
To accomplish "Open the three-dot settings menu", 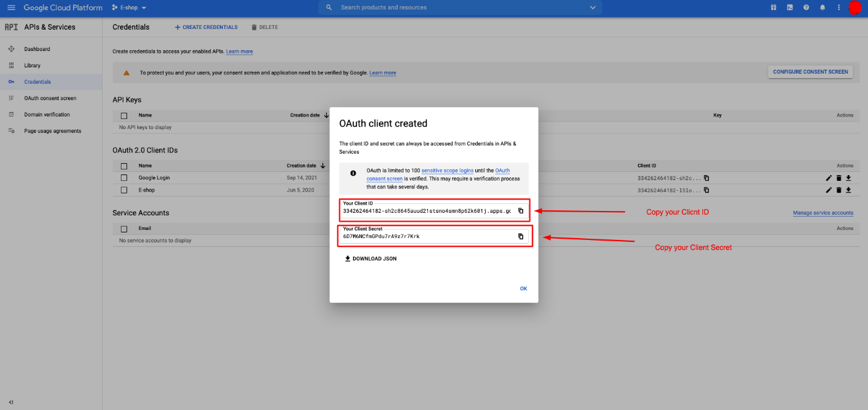I will tap(839, 8).
